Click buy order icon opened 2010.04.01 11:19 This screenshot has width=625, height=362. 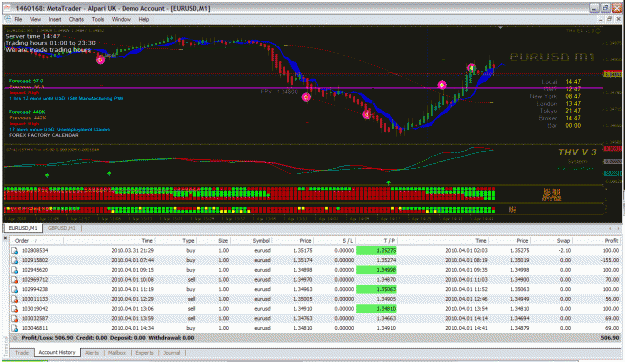[14, 289]
